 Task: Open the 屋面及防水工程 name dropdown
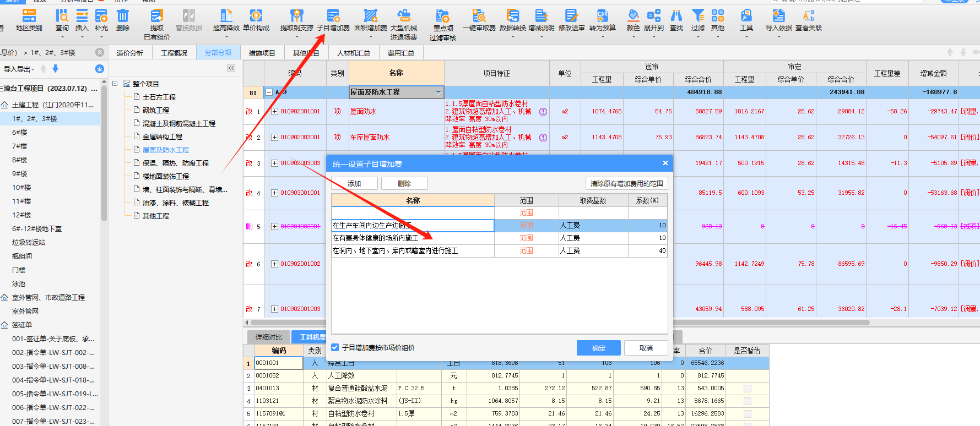pyautogui.click(x=438, y=92)
